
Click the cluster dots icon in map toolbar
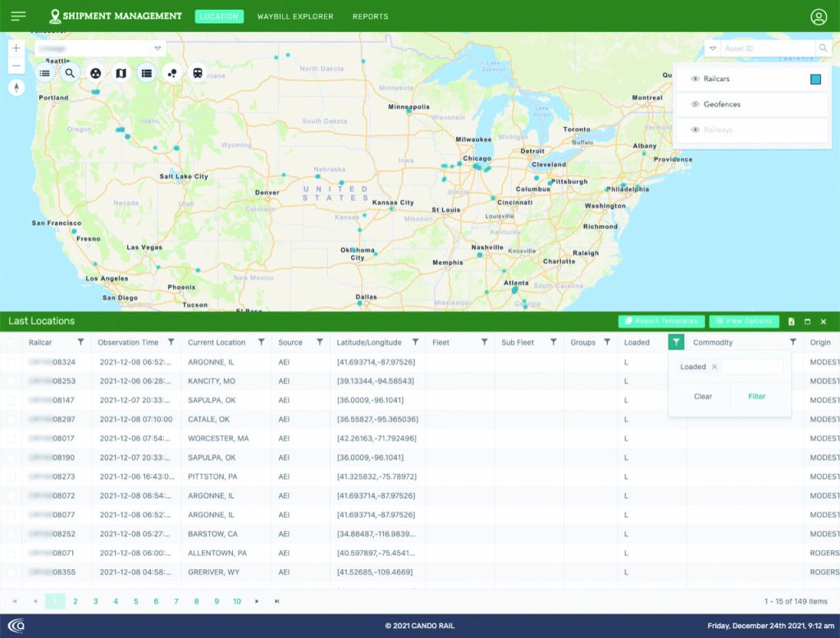172,73
